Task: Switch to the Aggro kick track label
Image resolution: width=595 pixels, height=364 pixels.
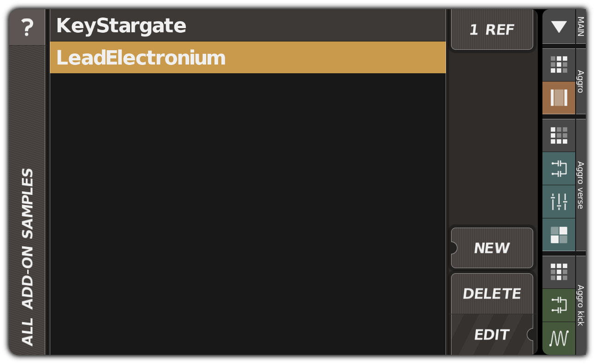Action: 580,304
